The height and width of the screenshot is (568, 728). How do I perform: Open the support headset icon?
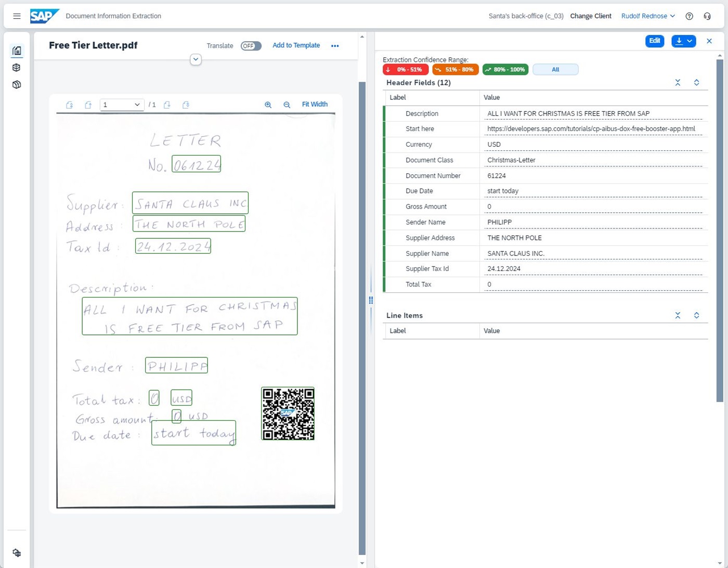pyautogui.click(x=707, y=16)
